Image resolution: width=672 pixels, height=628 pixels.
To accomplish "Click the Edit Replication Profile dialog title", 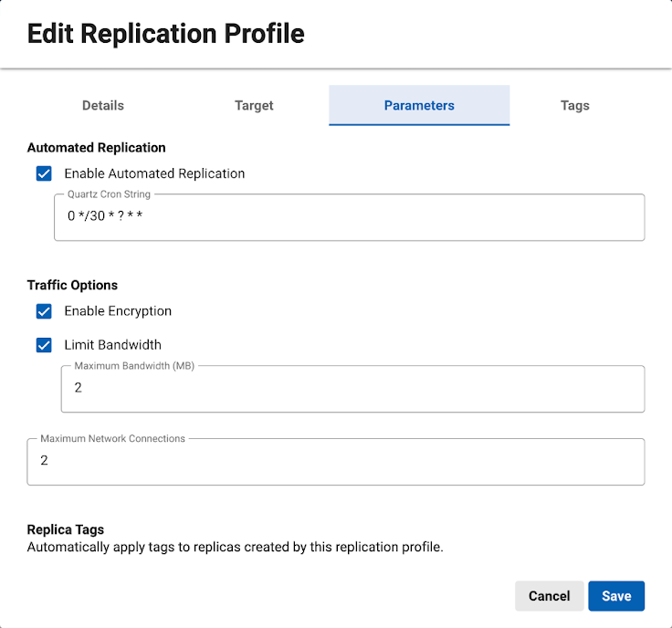I will 165,35.
